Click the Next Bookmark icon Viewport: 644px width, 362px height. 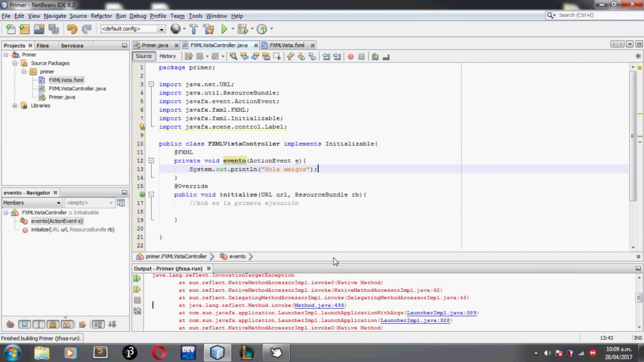point(301,56)
